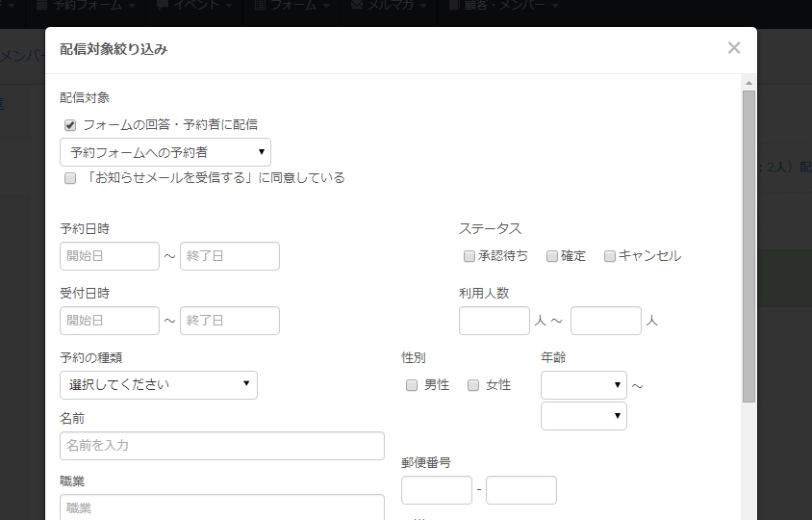Open the 予約フォームへの予約者 dropdown
Image resolution: width=812 pixels, height=520 pixels.
coord(165,152)
